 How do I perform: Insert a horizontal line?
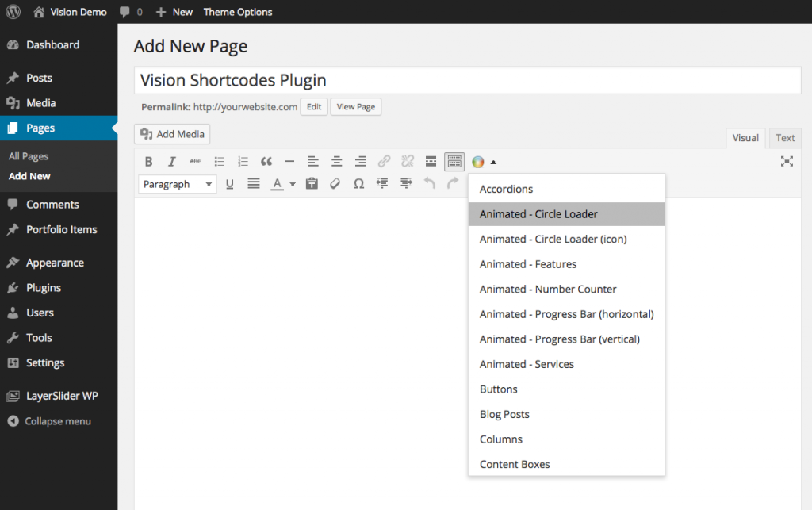click(x=289, y=162)
